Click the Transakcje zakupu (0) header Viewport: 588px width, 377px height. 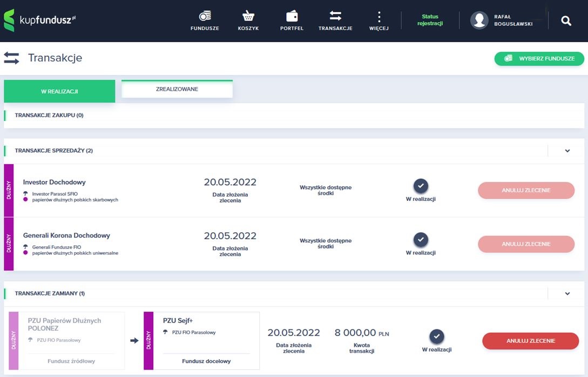tap(49, 115)
